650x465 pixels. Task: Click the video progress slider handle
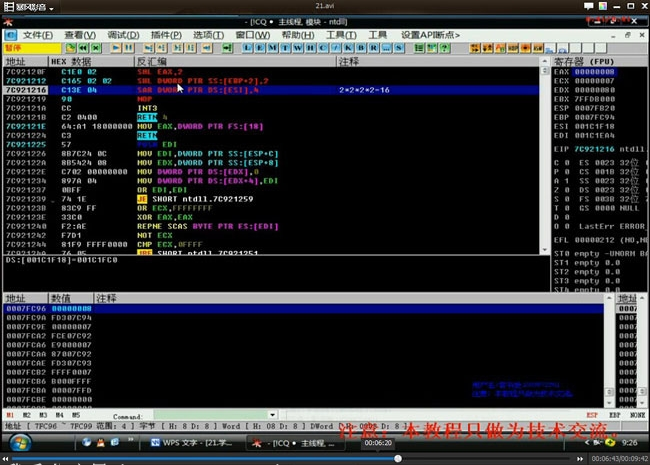[x=398, y=459]
